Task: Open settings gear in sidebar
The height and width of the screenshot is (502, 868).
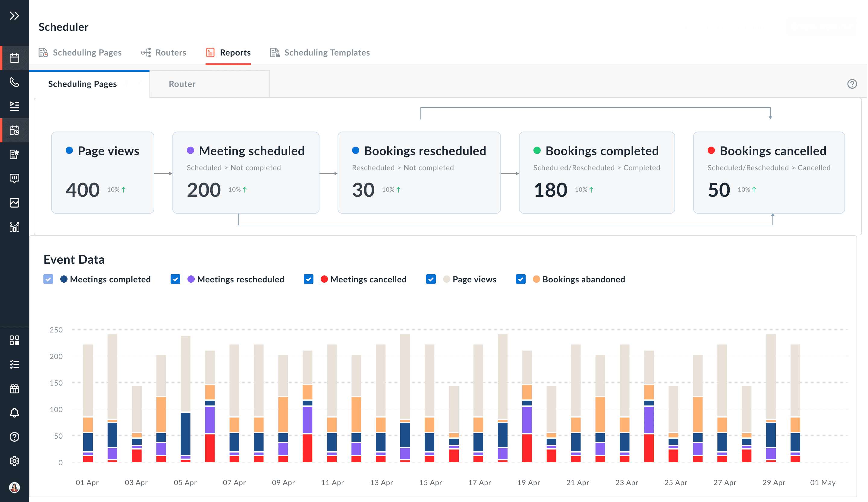Action: pos(14,461)
